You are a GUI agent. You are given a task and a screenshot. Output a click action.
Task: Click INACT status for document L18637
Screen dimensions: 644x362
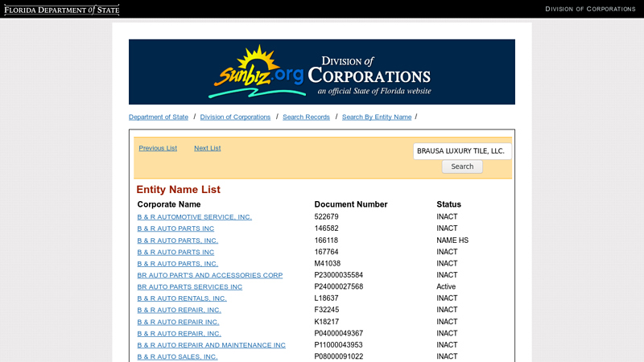(x=447, y=298)
